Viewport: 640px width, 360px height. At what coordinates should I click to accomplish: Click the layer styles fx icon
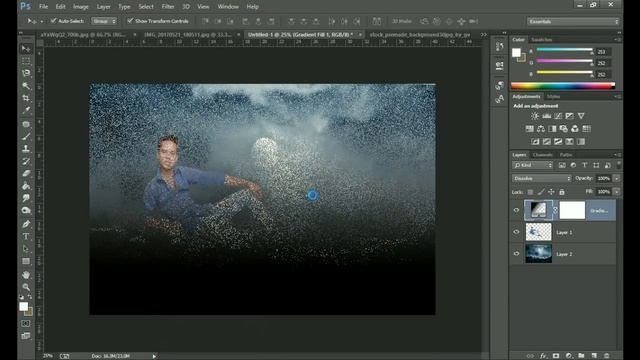(543, 356)
